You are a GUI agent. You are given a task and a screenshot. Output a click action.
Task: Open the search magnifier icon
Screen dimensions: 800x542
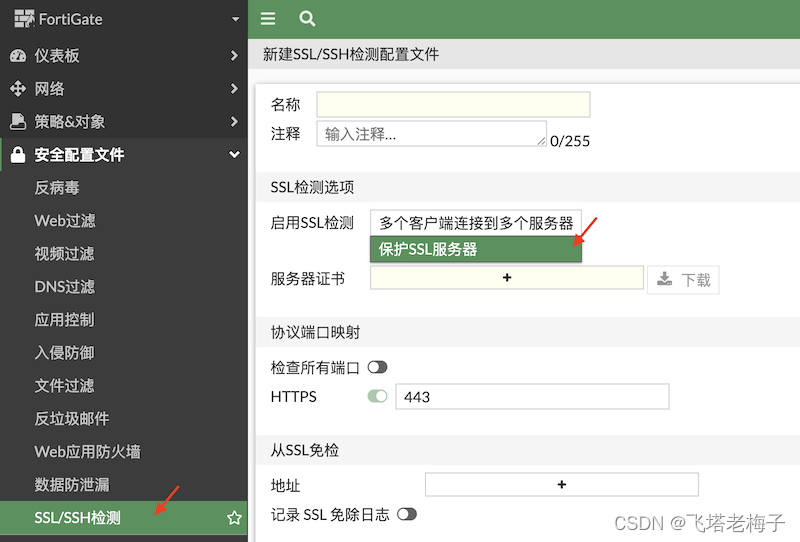coord(307,19)
